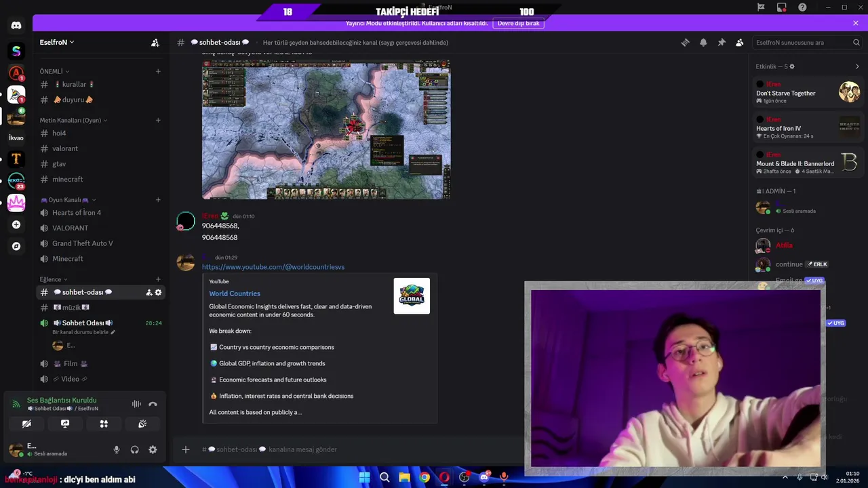This screenshot has height=488, width=868.
Task: Open help question mark icon
Action: coord(802,7)
